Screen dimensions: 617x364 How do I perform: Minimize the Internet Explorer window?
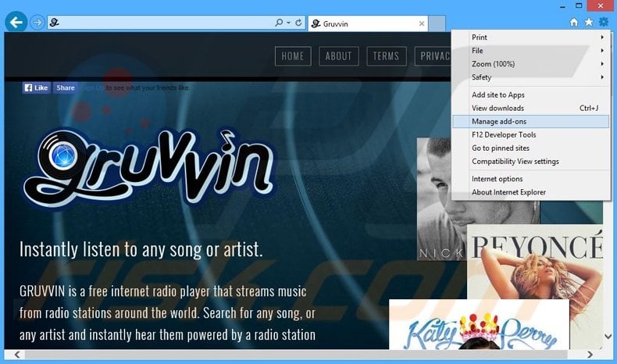pyautogui.click(x=563, y=6)
